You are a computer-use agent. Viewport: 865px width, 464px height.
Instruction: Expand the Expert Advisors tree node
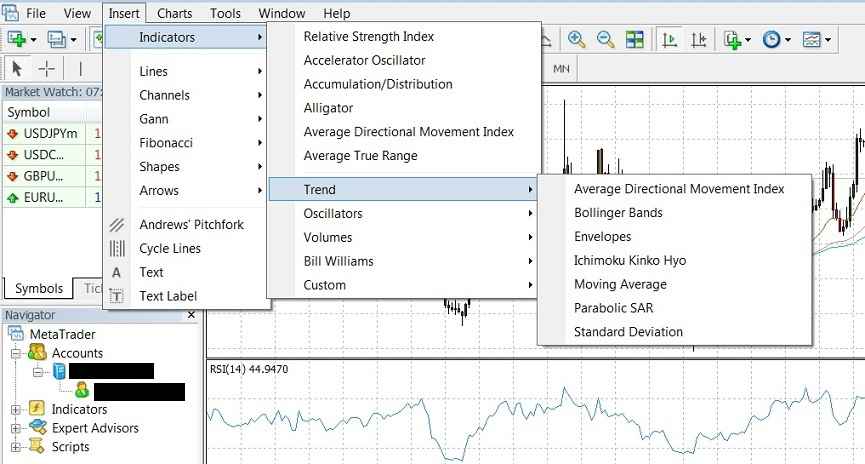tap(16, 428)
